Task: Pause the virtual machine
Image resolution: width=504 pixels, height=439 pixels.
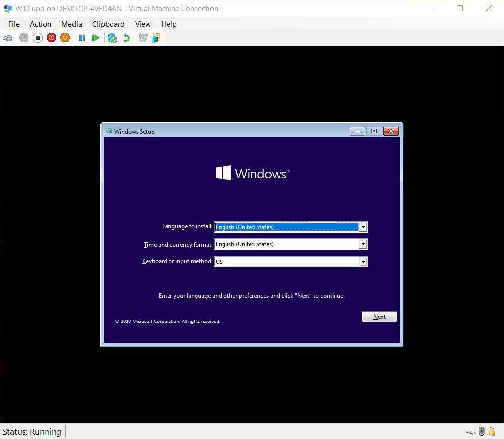Action: pyautogui.click(x=82, y=38)
